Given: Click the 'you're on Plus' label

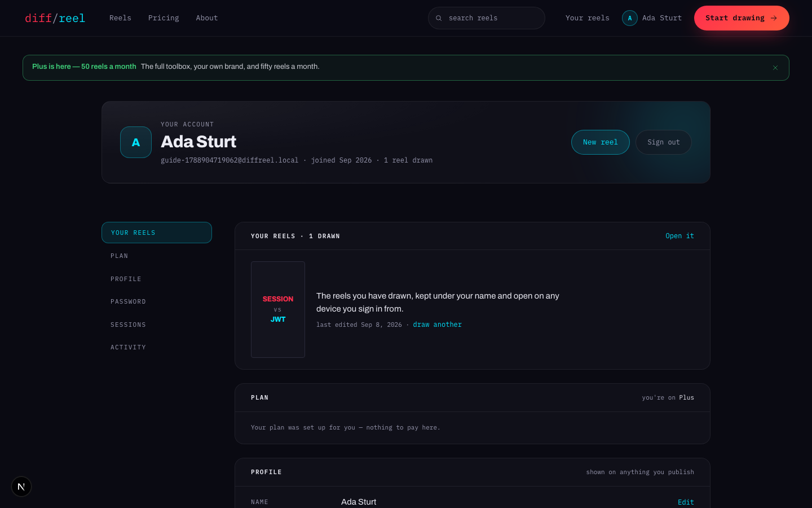Looking at the screenshot, I should point(668,397).
